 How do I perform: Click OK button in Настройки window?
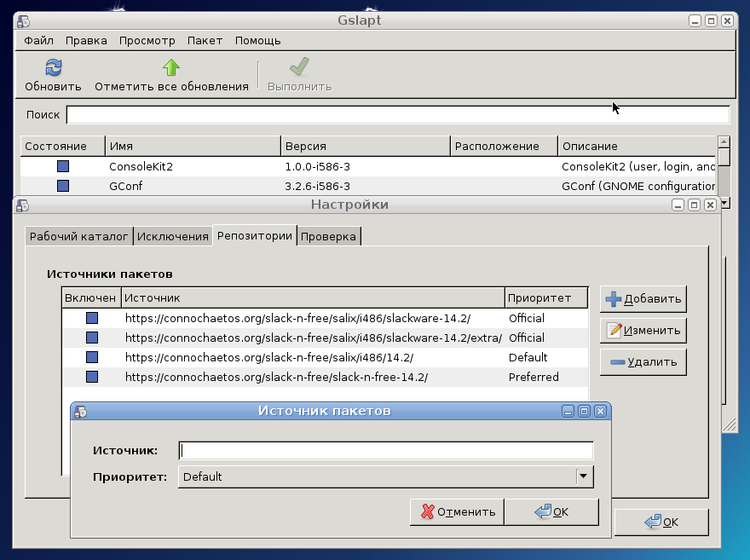click(x=661, y=522)
